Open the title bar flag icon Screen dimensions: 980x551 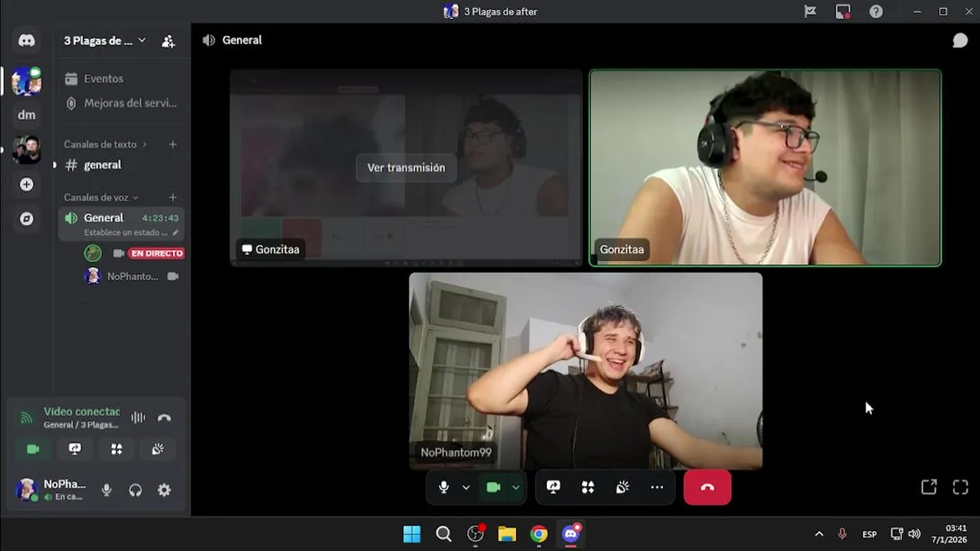(810, 11)
